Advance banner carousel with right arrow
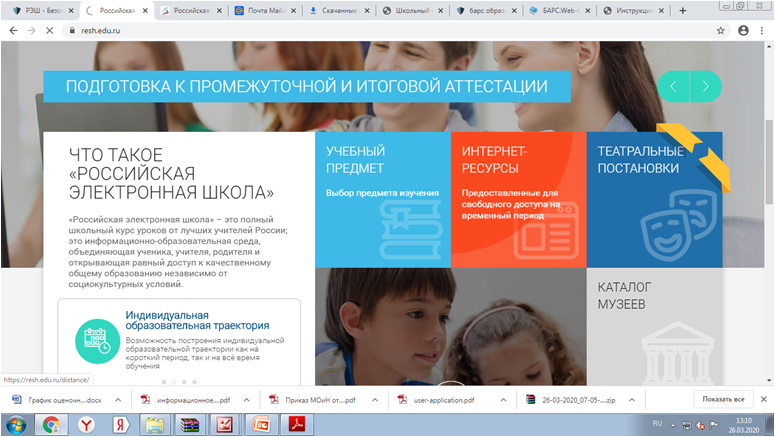The height and width of the screenshot is (437, 775). 706,87
